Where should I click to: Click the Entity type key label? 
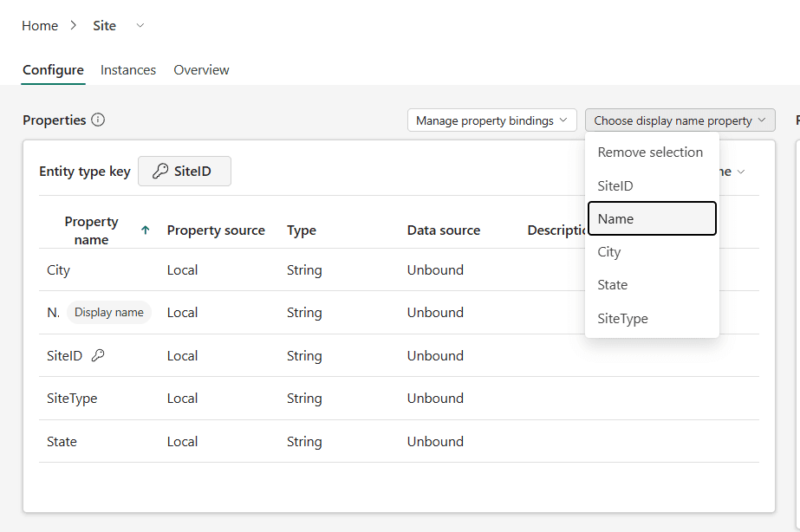click(85, 172)
